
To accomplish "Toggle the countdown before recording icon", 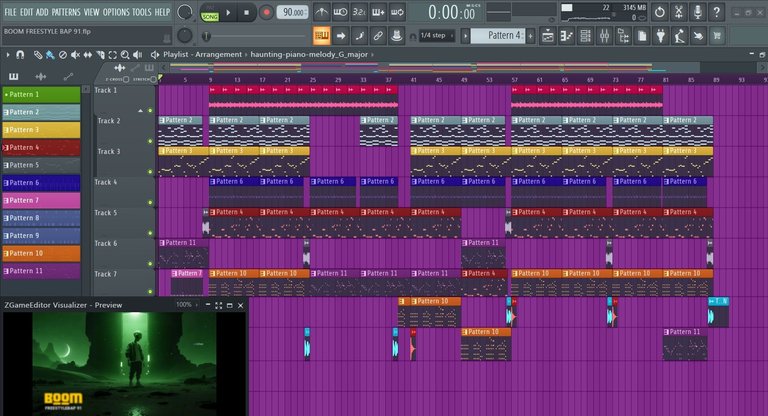I will coord(359,12).
